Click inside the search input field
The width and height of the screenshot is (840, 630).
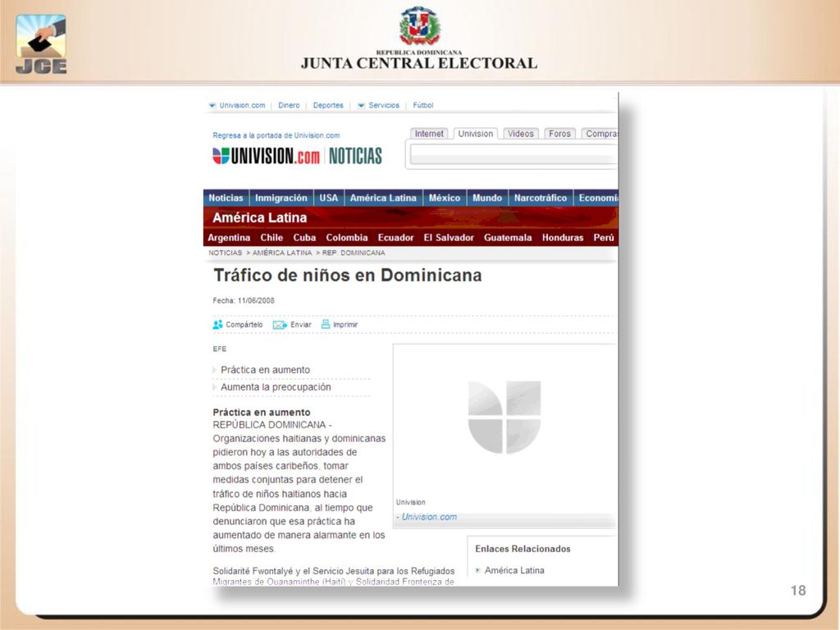point(514,155)
